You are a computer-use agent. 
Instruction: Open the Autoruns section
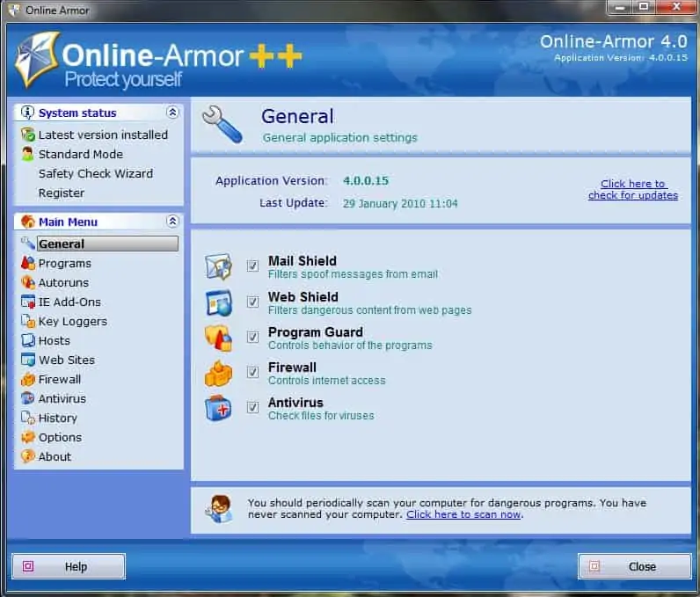[x=63, y=282]
